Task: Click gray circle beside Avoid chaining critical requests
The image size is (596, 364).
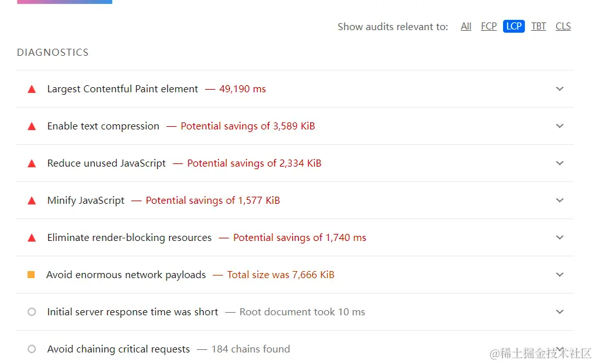Action: point(32,349)
